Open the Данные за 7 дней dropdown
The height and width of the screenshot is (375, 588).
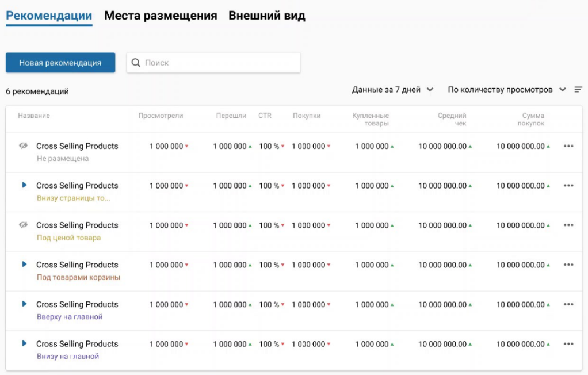click(x=392, y=90)
